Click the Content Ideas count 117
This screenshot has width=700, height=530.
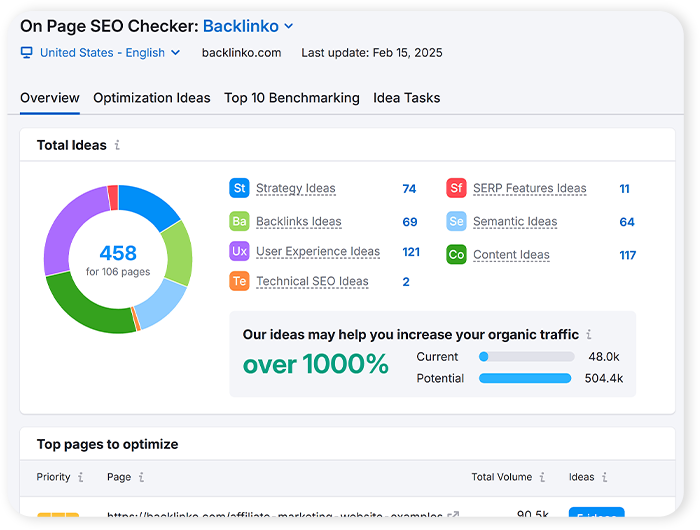[x=627, y=255]
